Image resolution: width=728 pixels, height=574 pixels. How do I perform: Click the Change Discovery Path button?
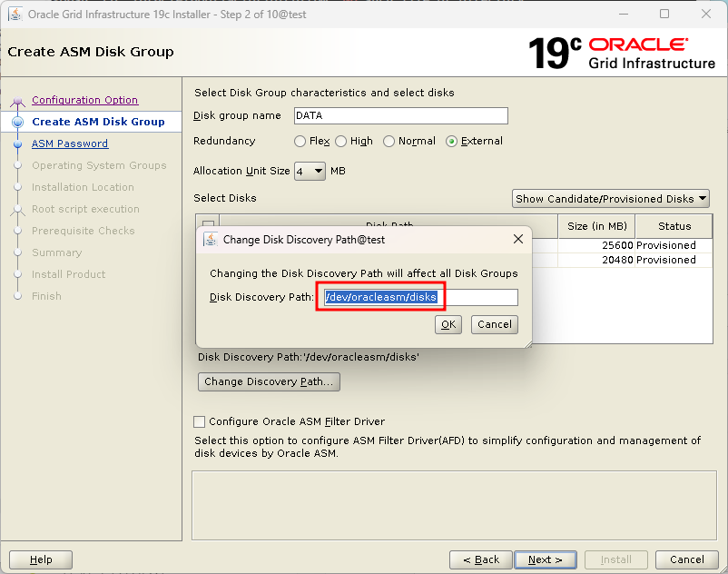tap(269, 381)
